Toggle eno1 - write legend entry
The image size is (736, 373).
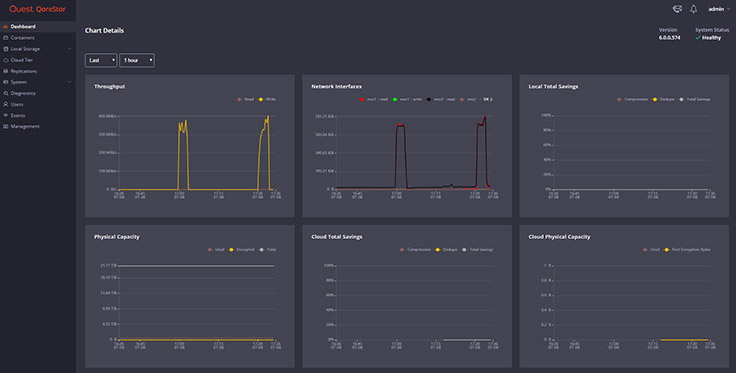(407, 99)
